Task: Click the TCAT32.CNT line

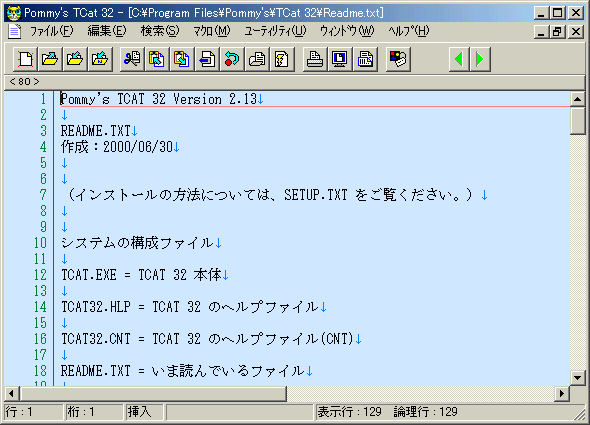Action: (207, 339)
